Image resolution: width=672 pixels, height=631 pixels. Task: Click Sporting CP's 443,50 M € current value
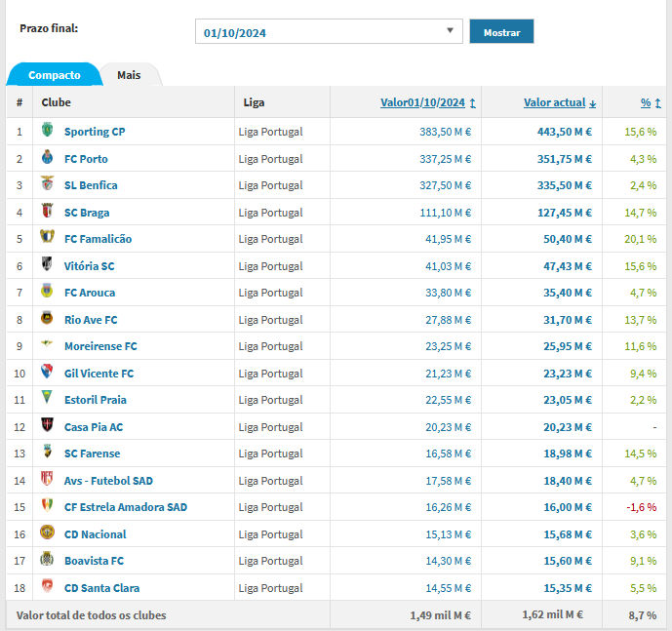pyautogui.click(x=565, y=132)
